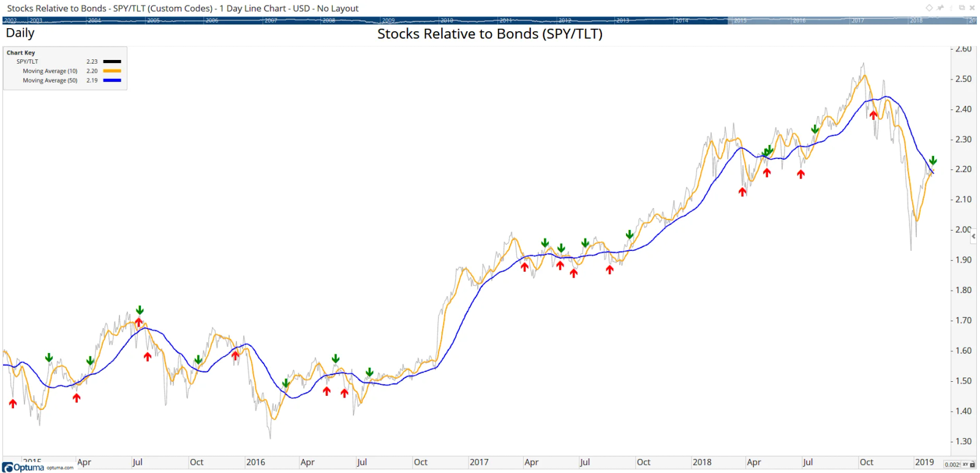Toggle the scale lock padlock icon
The image size is (980, 473).
click(972, 464)
